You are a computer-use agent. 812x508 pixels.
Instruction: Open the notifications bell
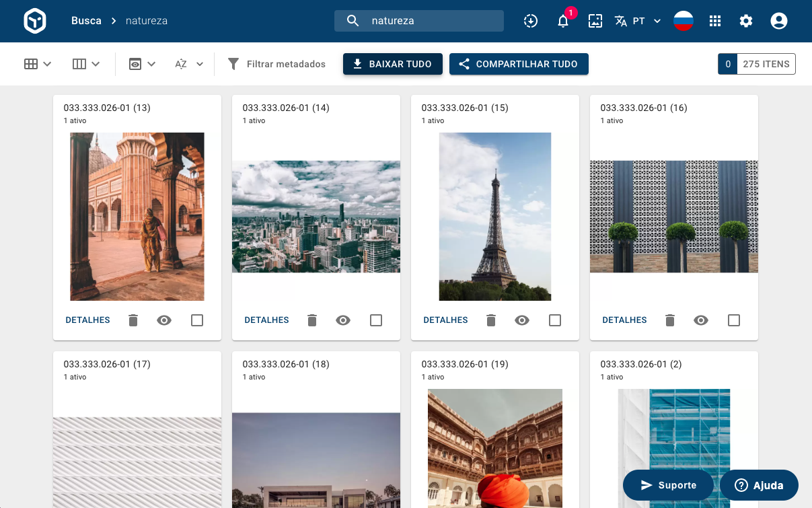(x=563, y=21)
